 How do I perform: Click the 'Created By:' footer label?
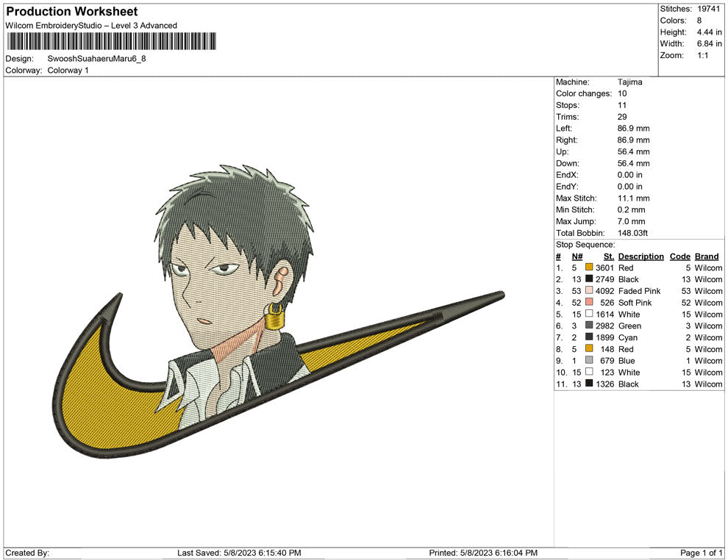27,553
